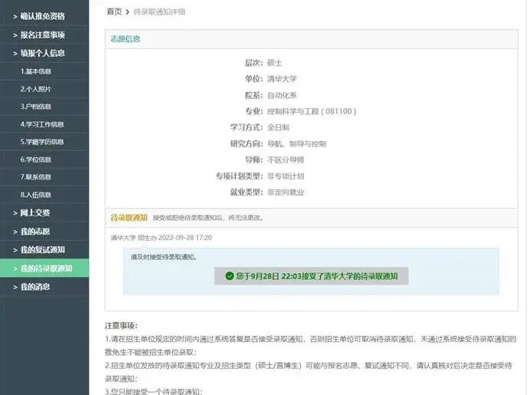Open 确认推免资格 in sidebar
The image size is (532, 395).
[x=44, y=16]
